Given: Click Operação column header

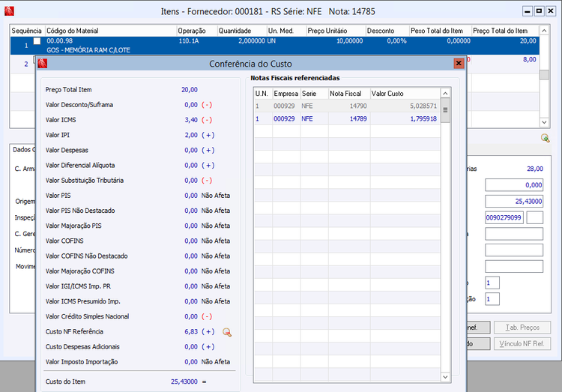Looking at the screenshot, I should (x=197, y=31).
